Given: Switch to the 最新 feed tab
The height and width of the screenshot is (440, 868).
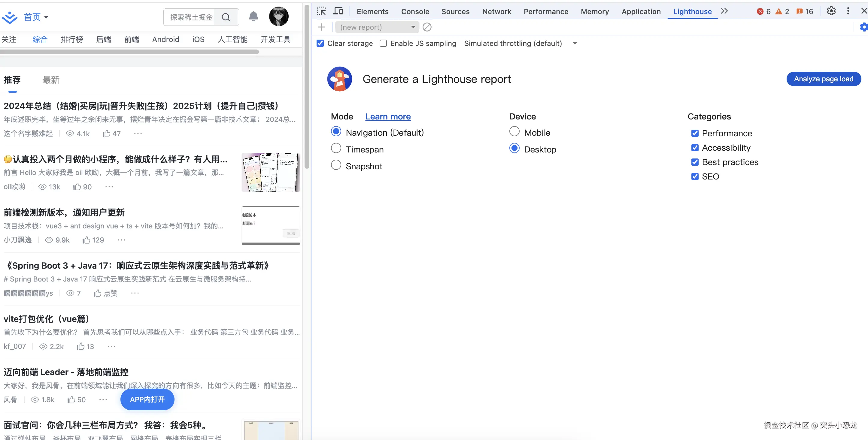Looking at the screenshot, I should [x=51, y=80].
